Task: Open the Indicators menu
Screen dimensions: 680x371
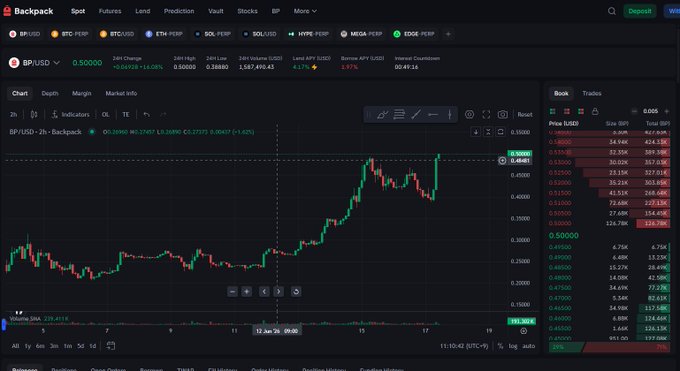Action: pyautogui.click(x=70, y=115)
